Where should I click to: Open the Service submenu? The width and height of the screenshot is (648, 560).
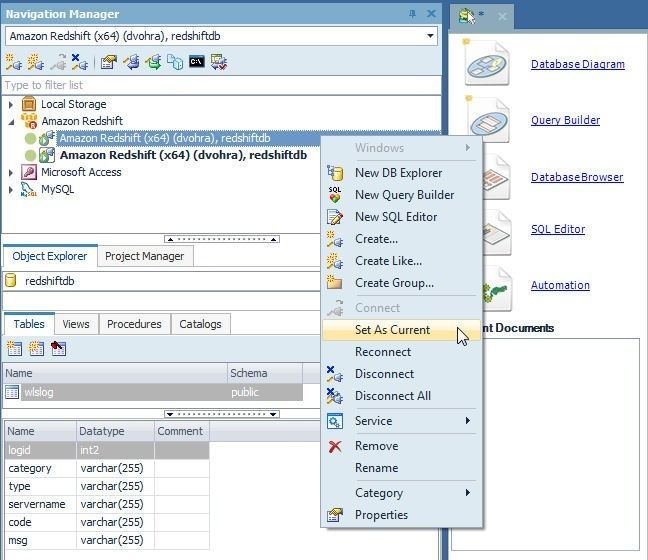coord(402,421)
